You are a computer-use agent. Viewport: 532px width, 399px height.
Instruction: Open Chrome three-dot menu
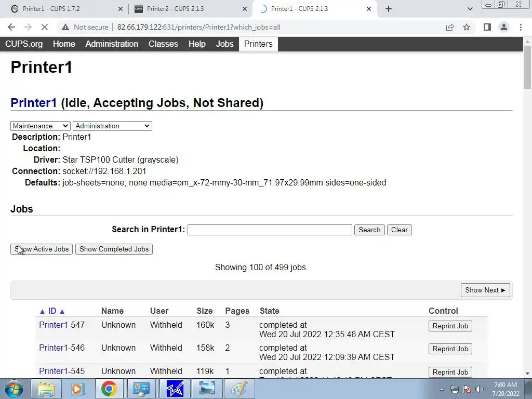(x=521, y=27)
